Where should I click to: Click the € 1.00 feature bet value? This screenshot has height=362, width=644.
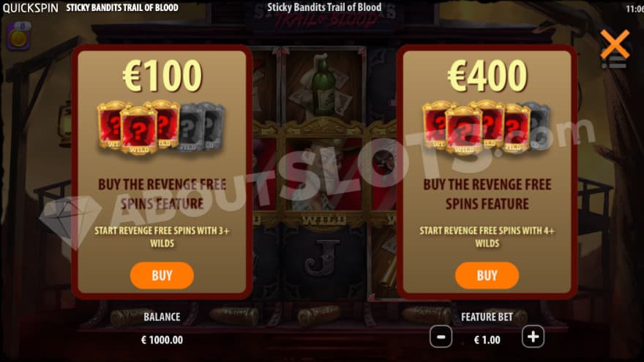click(x=487, y=340)
